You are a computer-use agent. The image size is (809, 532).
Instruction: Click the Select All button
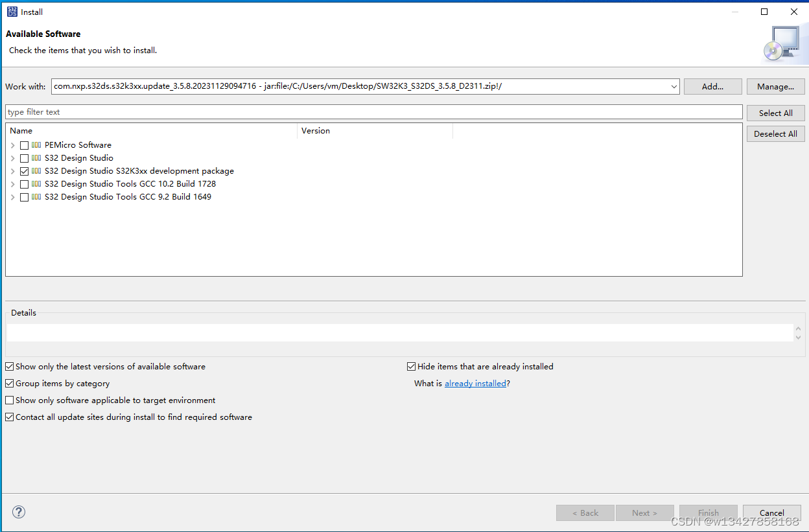(x=776, y=113)
